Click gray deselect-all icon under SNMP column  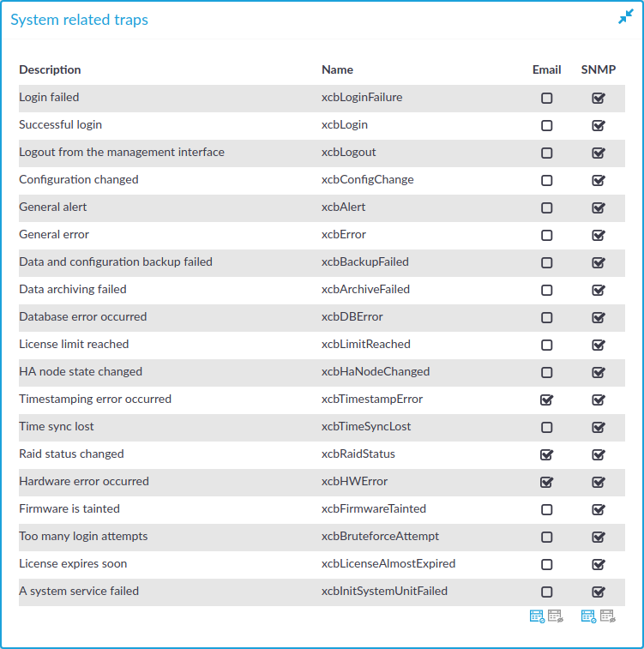(x=608, y=616)
